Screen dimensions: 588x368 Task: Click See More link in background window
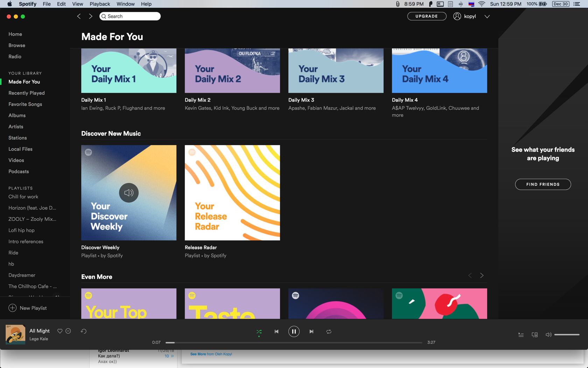(x=198, y=354)
